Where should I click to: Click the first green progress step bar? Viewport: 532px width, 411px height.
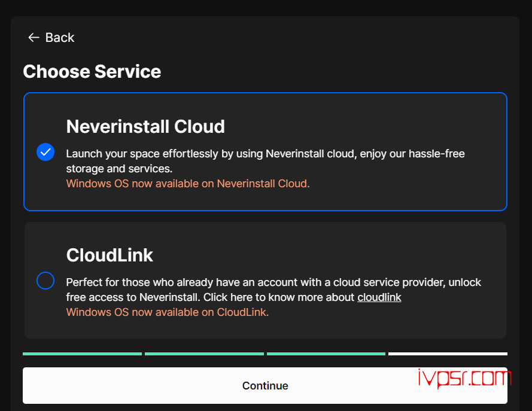click(82, 354)
